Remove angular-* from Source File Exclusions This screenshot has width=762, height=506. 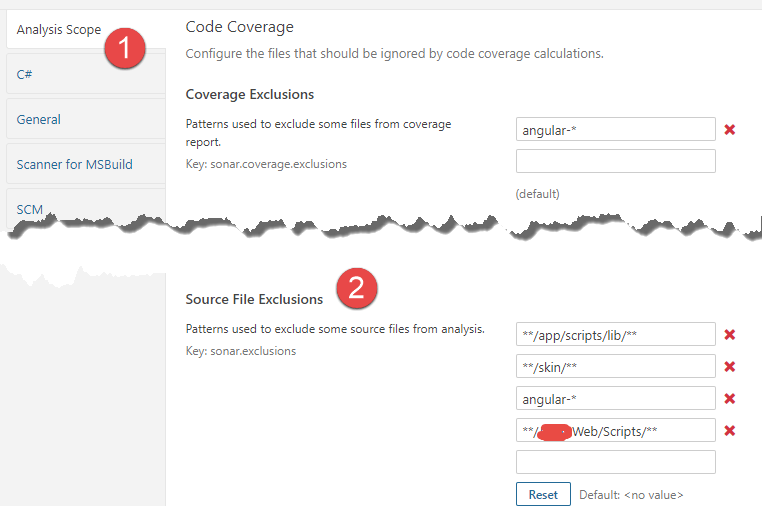[x=729, y=399]
